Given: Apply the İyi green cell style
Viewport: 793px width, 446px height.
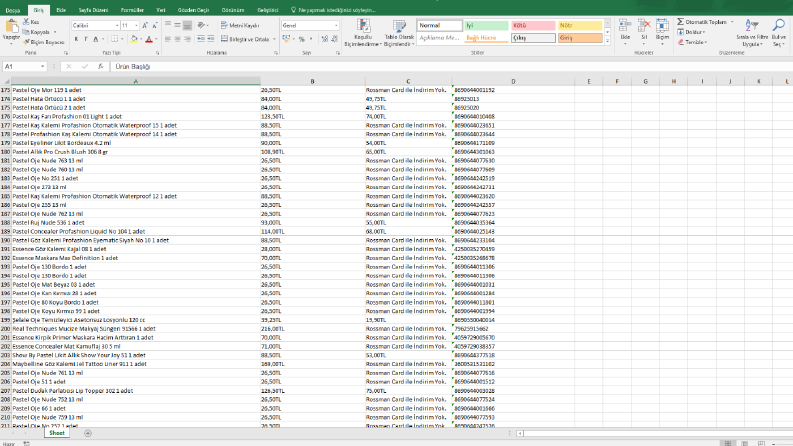Looking at the screenshot, I should pos(487,25).
